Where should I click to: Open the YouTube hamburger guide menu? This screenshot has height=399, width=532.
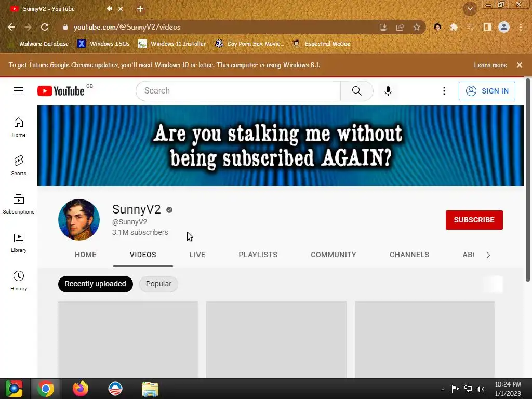pyautogui.click(x=19, y=91)
